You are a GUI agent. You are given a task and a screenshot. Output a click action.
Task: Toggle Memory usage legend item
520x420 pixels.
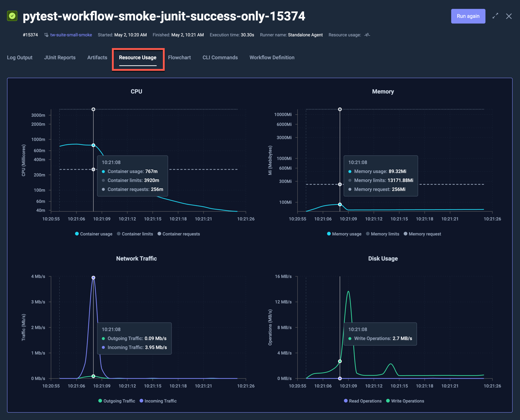point(344,234)
